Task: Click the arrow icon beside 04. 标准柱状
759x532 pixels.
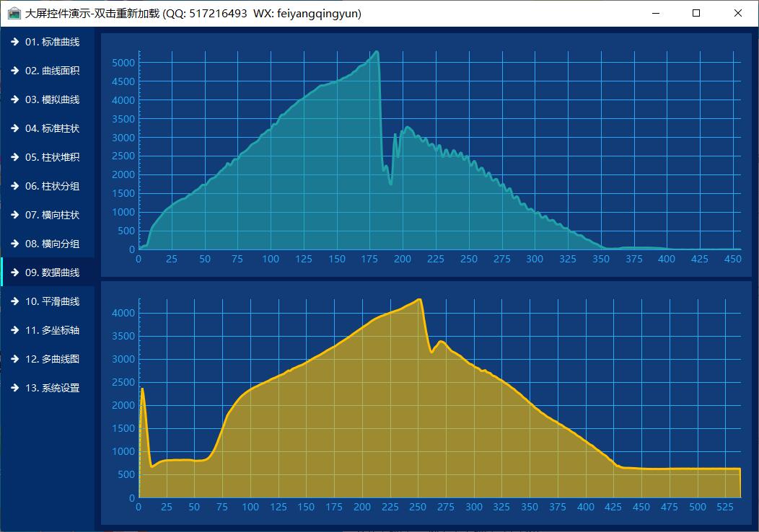Action: pos(14,128)
